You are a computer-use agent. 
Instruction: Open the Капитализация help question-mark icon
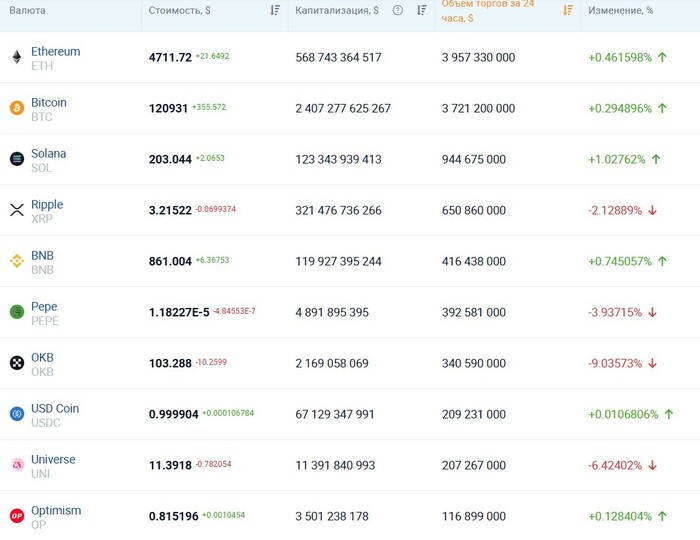(397, 10)
